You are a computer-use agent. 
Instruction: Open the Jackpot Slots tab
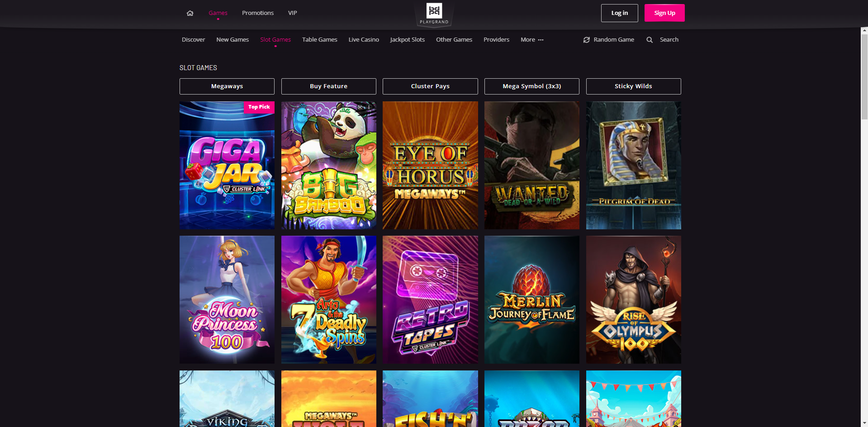click(x=408, y=40)
